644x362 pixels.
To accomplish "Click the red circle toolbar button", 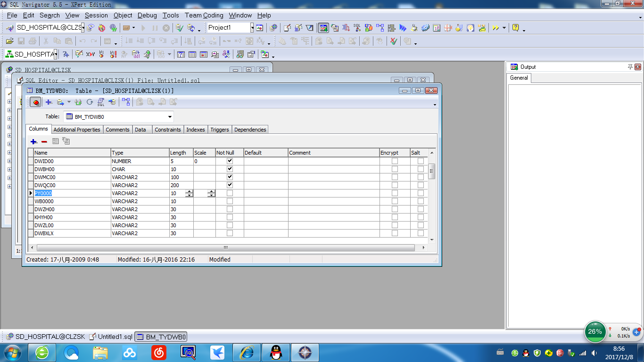I will pyautogui.click(x=35, y=102).
